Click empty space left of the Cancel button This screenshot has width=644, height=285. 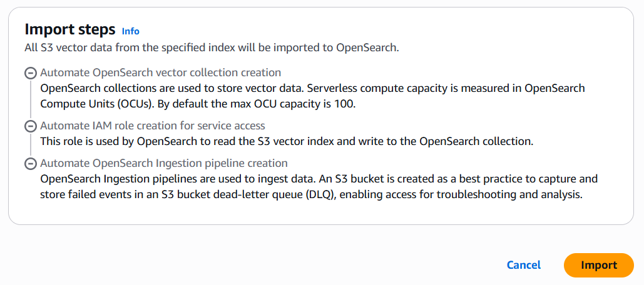313,265
